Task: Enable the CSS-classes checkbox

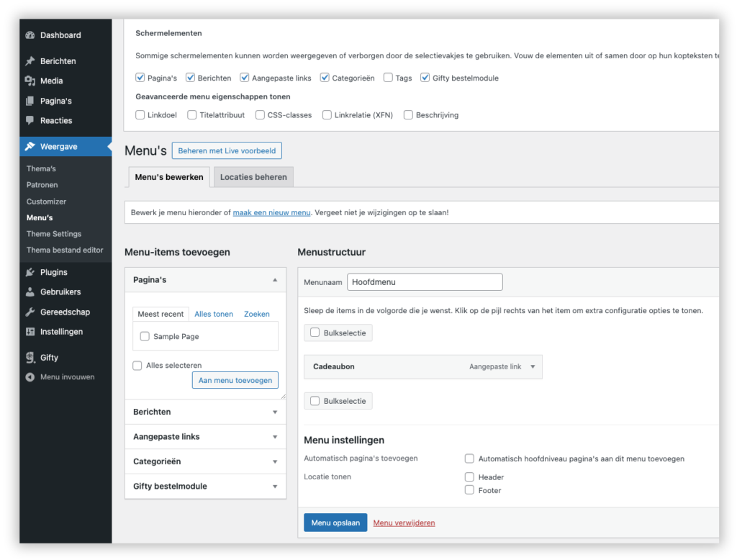Action: (260, 114)
